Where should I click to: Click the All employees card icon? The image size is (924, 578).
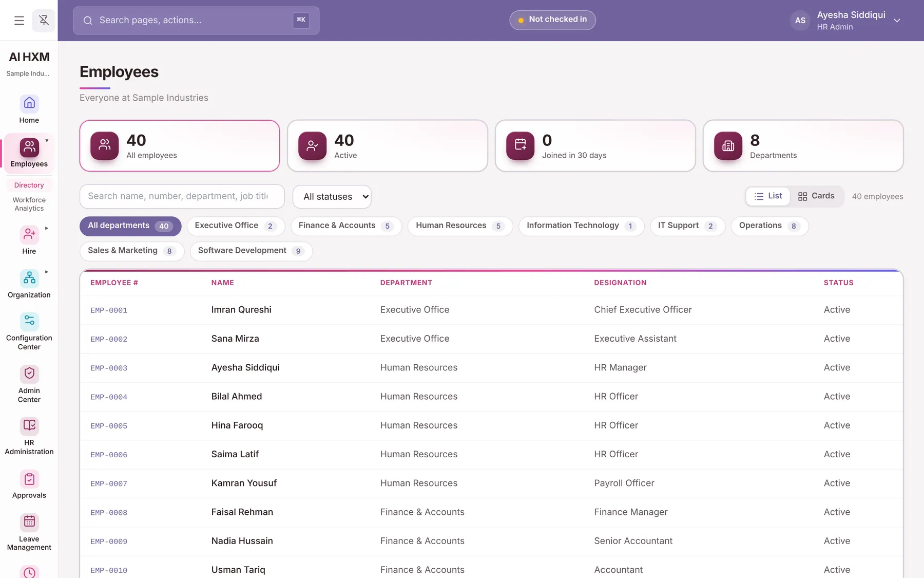tap(105, 145)
